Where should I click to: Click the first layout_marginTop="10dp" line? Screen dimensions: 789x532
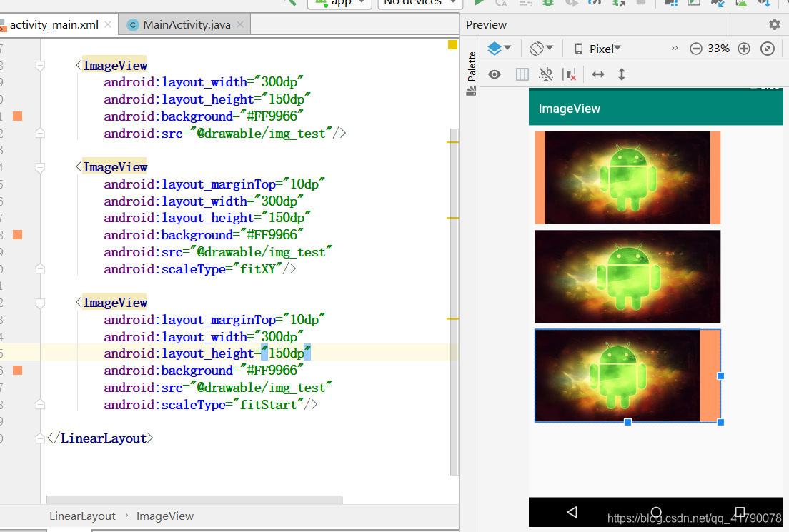click(x=214, y=184)
